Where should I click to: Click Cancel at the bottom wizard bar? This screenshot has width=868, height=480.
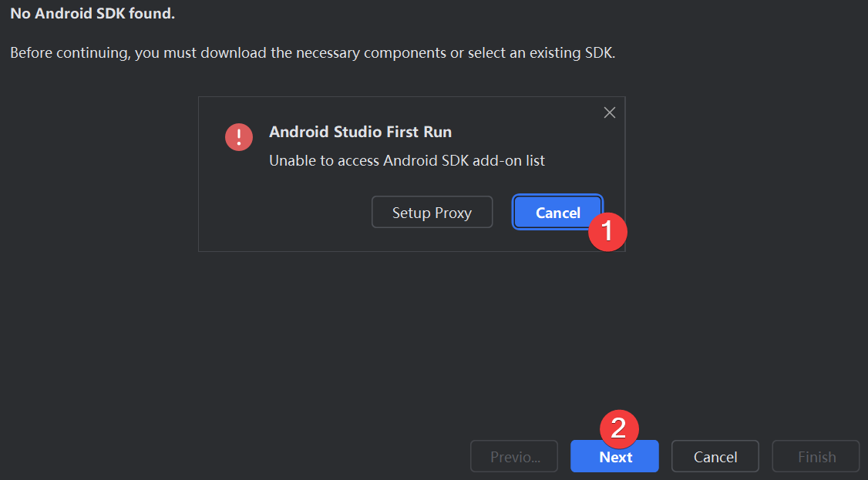point(715,456)
